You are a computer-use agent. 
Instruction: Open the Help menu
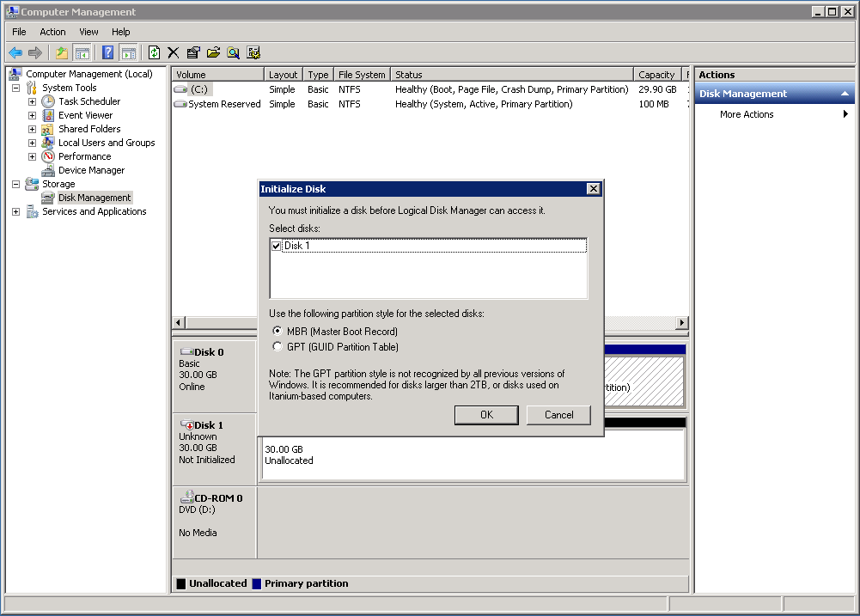[120, 32]
